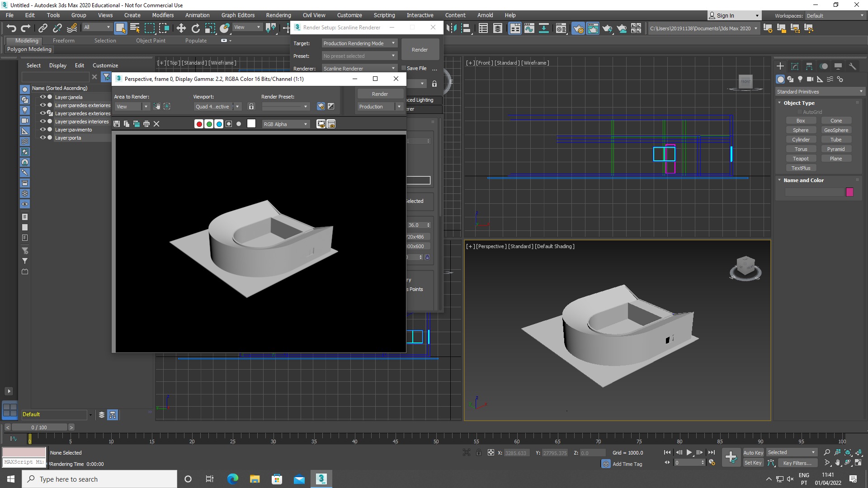Screen dimensions: 868x488
Task: Print the rendered image
Action: point(146,124)
